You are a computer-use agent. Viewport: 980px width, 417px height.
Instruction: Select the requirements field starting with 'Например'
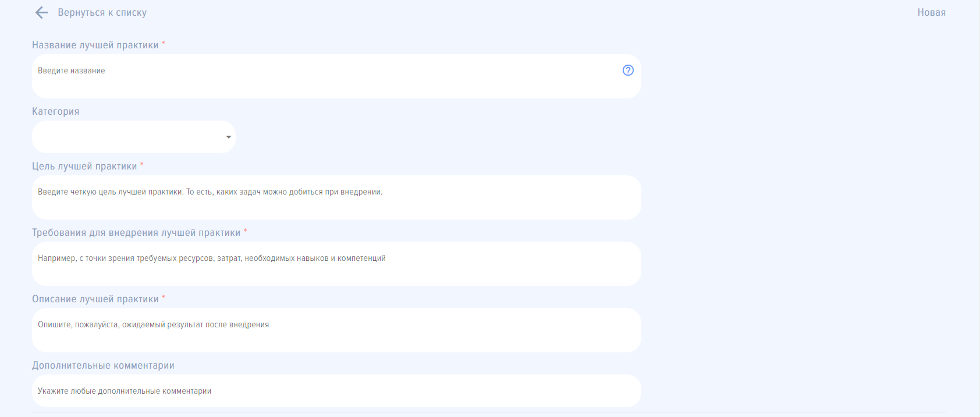pyautogui.click(x=336, y=263)
